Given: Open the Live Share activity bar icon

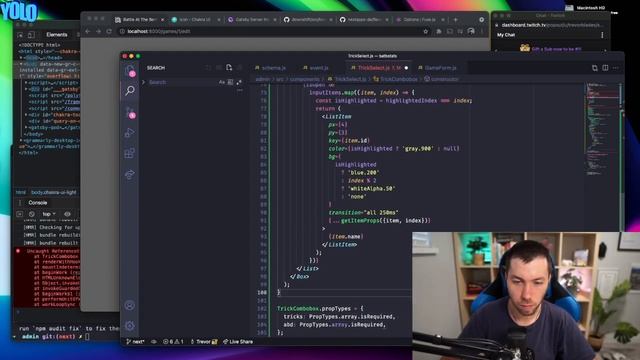Looking at the screenshot, I should click(130, 174).
